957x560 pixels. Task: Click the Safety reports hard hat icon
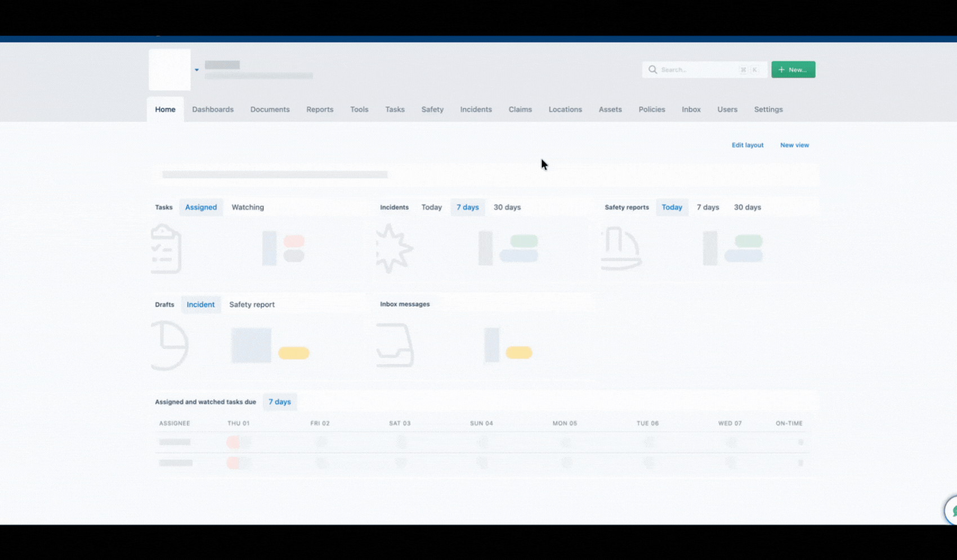tap(621, 248)
